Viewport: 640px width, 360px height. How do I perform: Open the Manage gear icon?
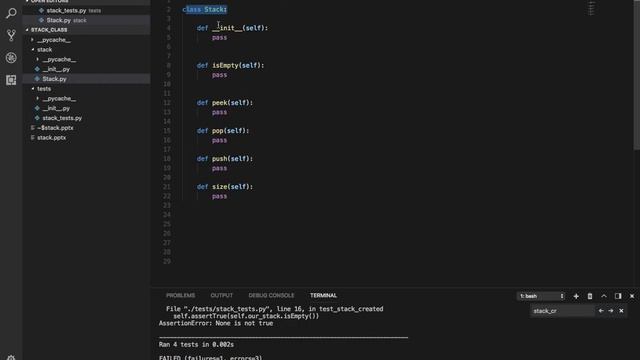(11, 357)
